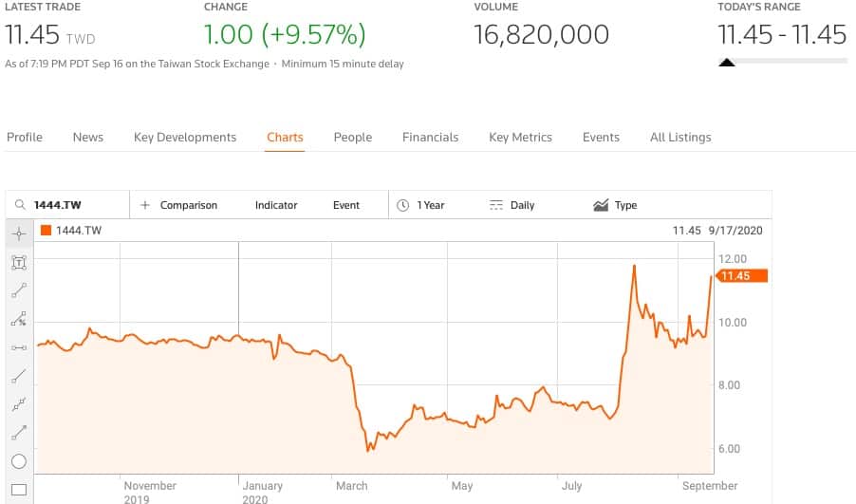The image size is (856, 504).
Task: Click the today's range slider marker
Action: pos(727,64)
